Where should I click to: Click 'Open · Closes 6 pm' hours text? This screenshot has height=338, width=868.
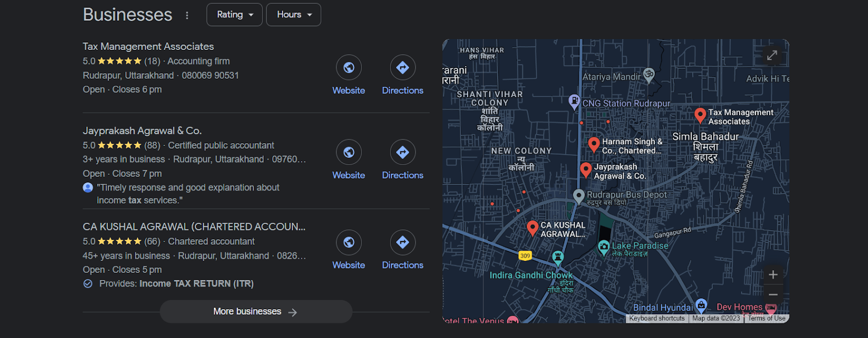[122, 90]
